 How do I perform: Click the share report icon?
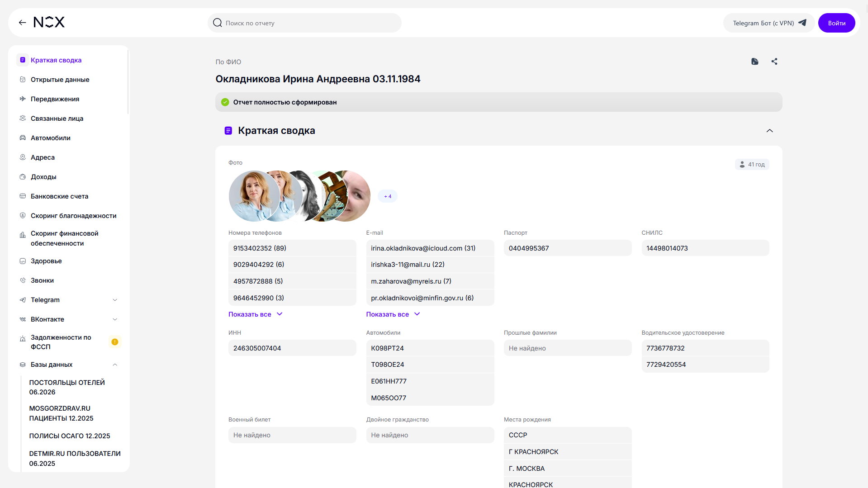click(774, 62)
